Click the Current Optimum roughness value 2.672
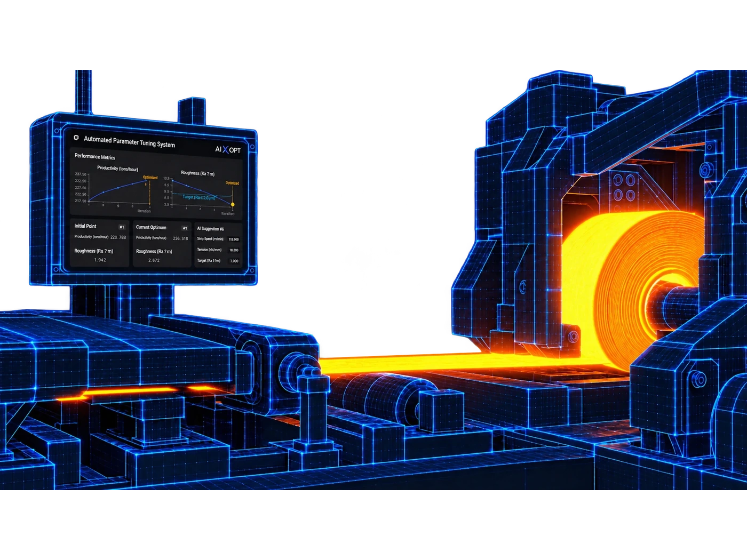The image size is (747, 560). [154, 260]
